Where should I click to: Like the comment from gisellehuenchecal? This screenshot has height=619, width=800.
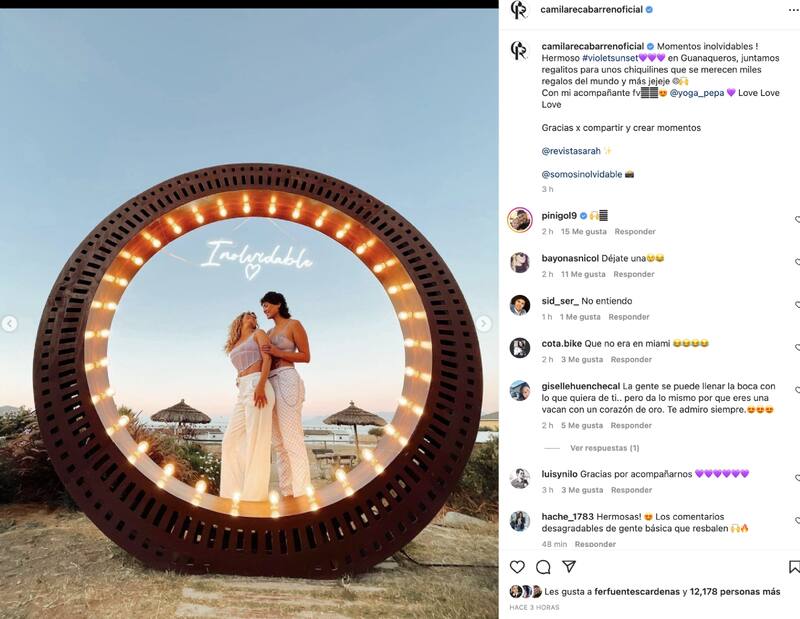[x=797, y=391]
